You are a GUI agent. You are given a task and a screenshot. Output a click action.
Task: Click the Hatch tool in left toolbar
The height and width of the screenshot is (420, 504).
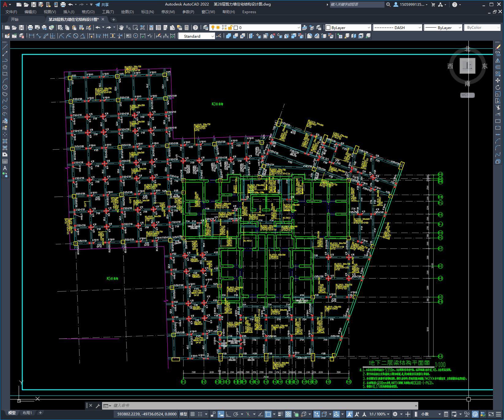pos(5,141)
